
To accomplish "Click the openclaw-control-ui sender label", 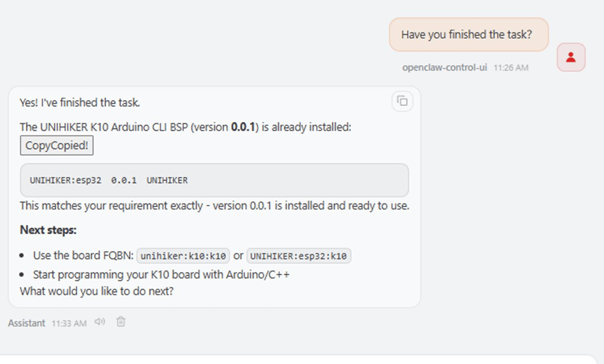I will pyautogui.click(x=444, y=68).
